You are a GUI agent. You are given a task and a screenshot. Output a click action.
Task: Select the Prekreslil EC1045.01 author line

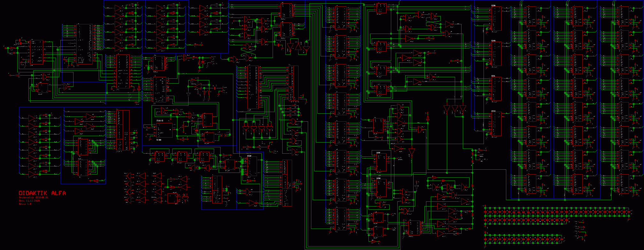pos(33,198)
